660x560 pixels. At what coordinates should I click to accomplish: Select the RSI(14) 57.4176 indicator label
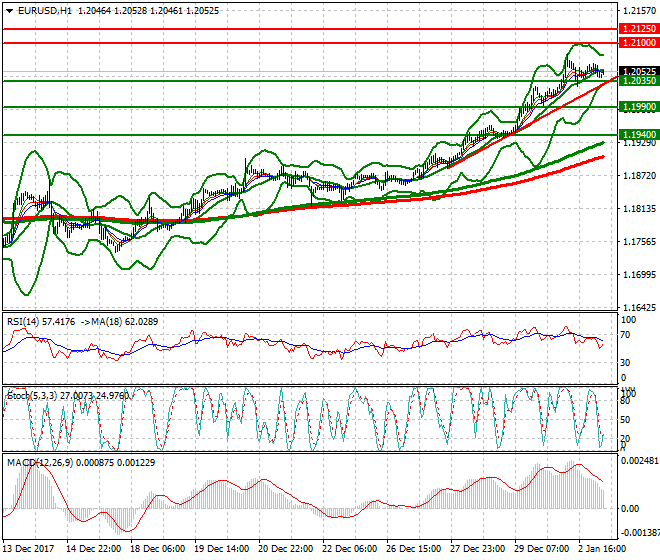pos(41,322)
